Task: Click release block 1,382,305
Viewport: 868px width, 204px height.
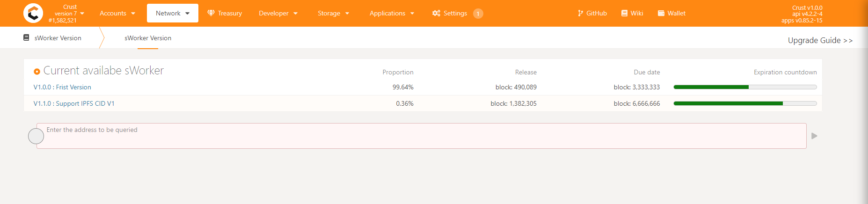Action: pyautogui.click(x=514, y=103)
